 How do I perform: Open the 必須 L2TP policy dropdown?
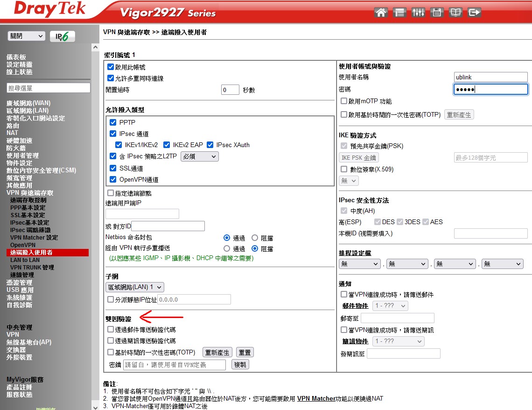[199, 156]
